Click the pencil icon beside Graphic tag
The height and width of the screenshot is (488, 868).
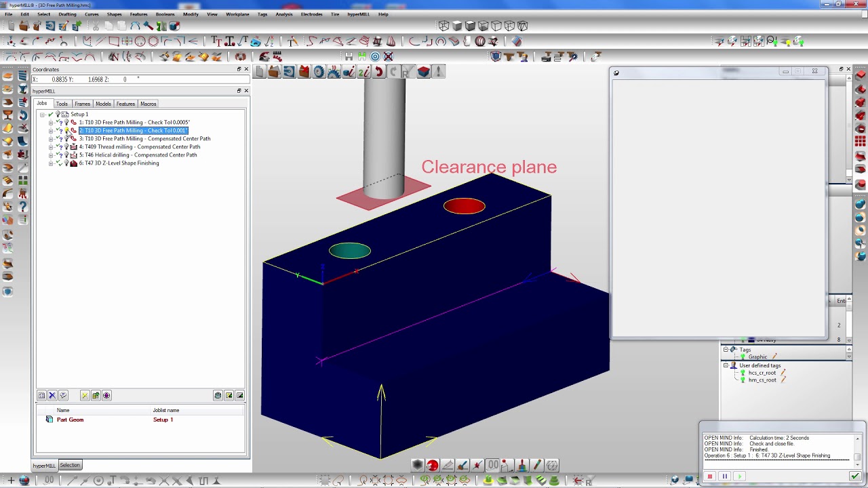coord(774,357)
